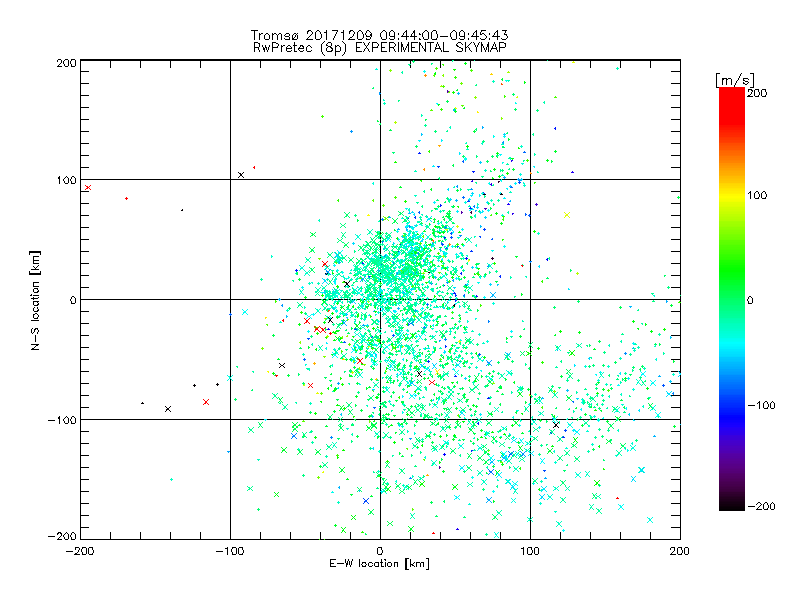This screenshot has height=600, width=800.
Task: Click the colorbar label '200' at top
Action: tap(757, 93)
